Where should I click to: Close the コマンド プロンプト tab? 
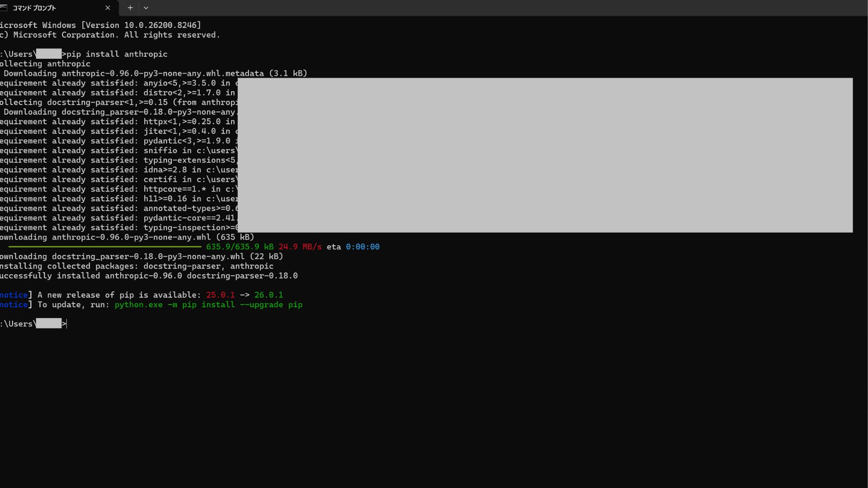click(108, 8)
